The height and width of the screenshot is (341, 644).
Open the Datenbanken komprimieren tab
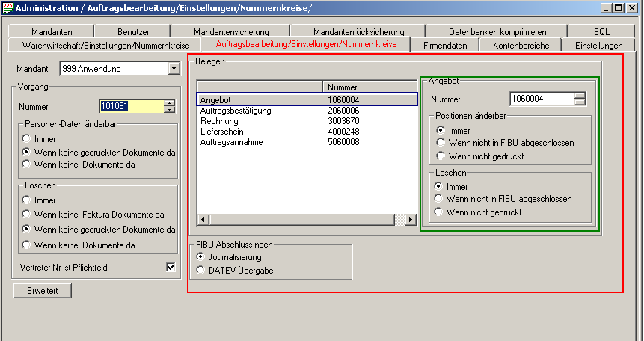(x=497, y=32)
